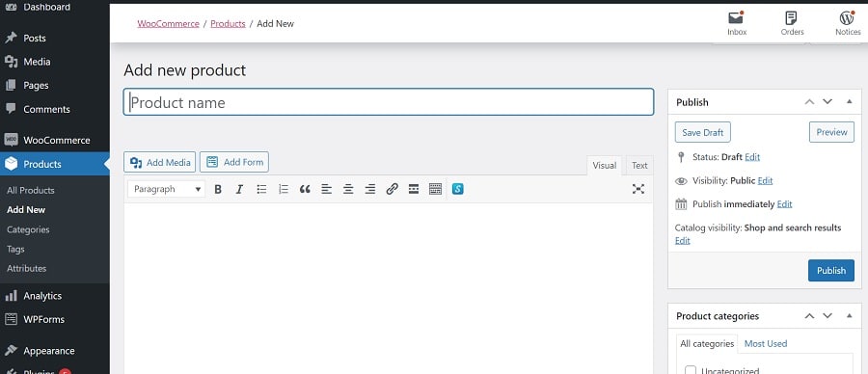The width and height of the screenshot is (868, 374).
Task: Check the Uncategorized category
Action: (x=691, y=370)
